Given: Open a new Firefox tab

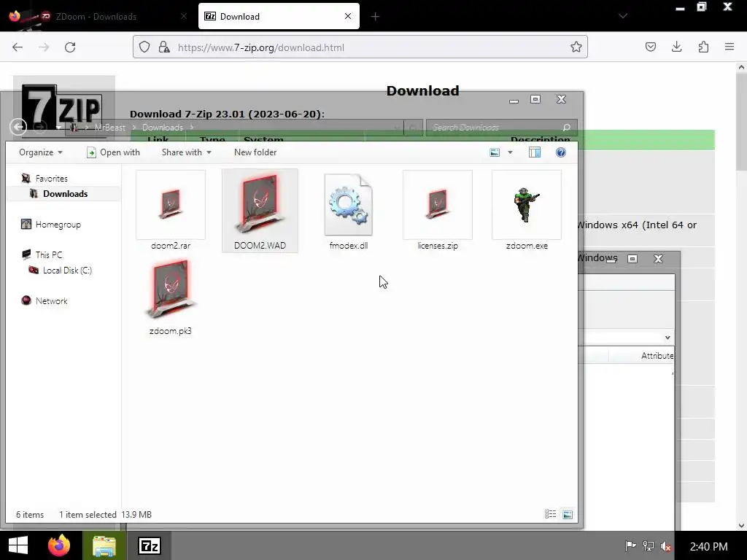Looking at the screenshot, I should click(376, 17).
